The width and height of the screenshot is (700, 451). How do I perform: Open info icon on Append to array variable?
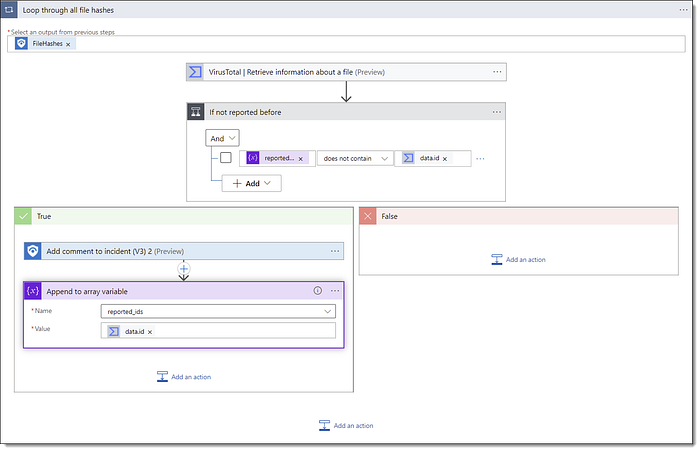click(317, 291)
